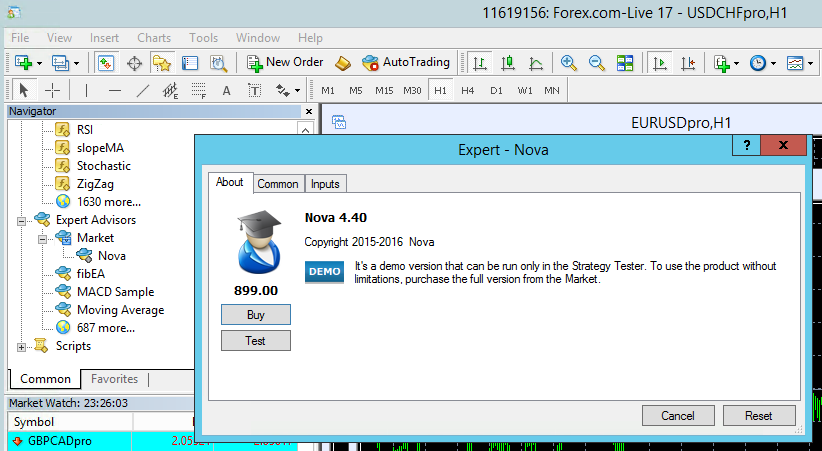The image size is (822, 451).
Task: Open the New Chart toolbar icon
Action: coord(24,63)
